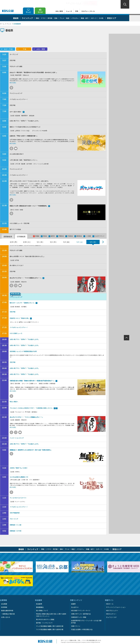Image resolution: width=140 pixels, height=644 pixels.
Task: Open globe icon for 京都浪漫 悠久の物語
Action: [x=11, y=396]
